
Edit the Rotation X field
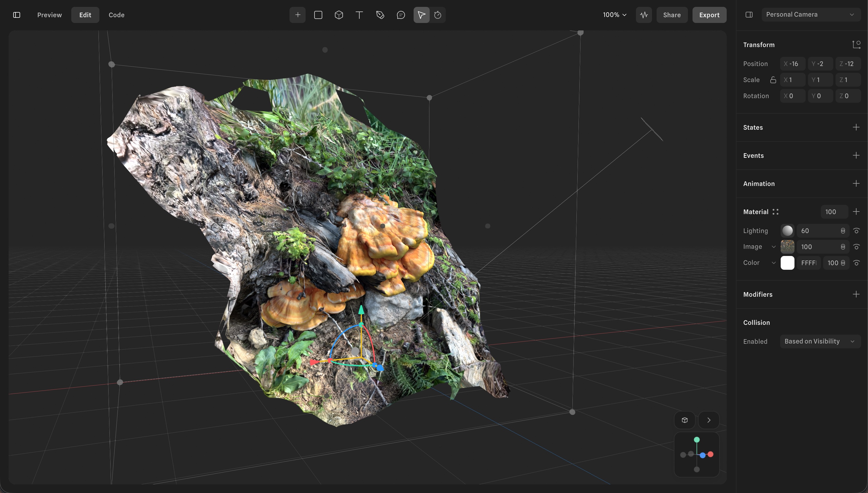tap(792, 96)
